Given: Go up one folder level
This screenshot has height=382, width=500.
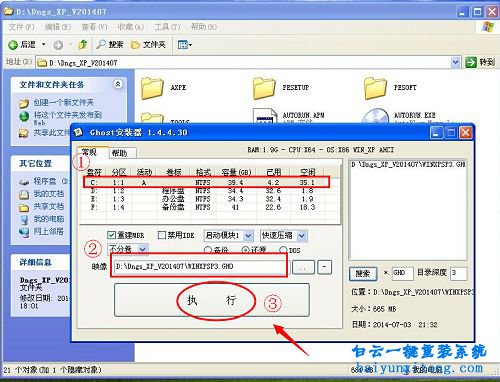Looking at the screenshot, I should point(83,44).
